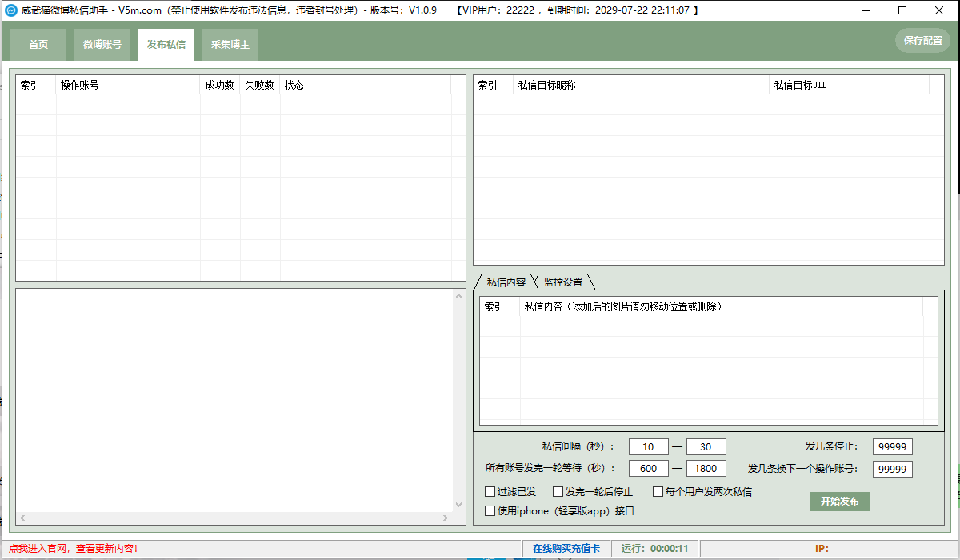Focus the 发几条停止 input field
This screenshot has height=560, width=960.
point(893,447)
